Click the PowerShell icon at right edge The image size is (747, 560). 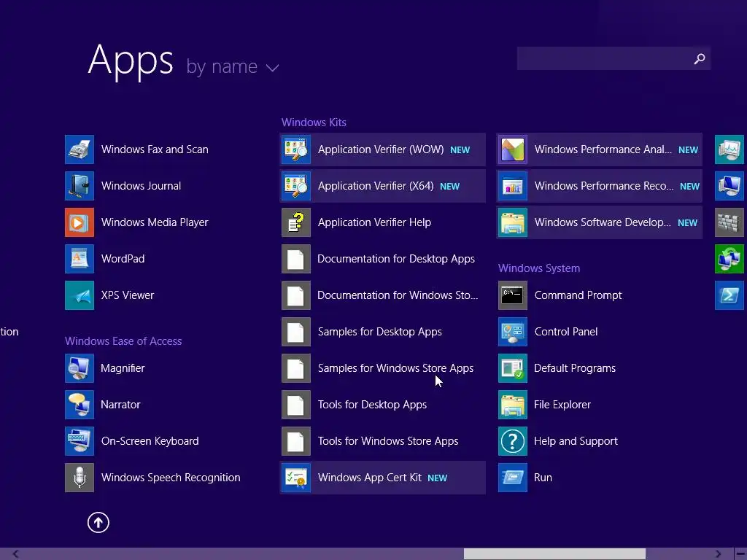tap(729, 295)
